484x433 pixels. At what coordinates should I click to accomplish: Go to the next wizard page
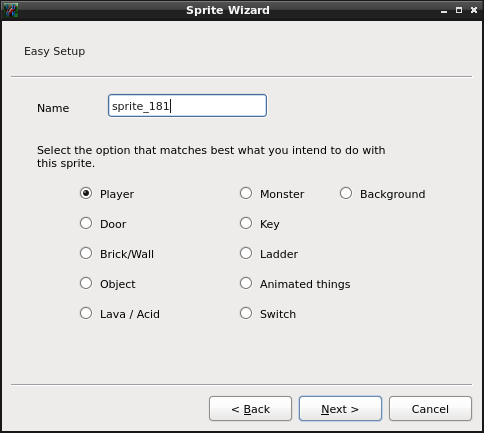(340, 409)
